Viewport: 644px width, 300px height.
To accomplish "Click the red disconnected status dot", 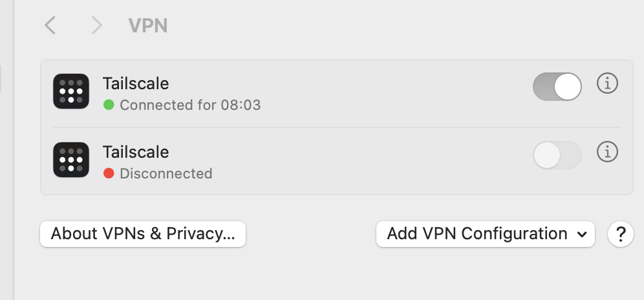I will pos(109,173).
